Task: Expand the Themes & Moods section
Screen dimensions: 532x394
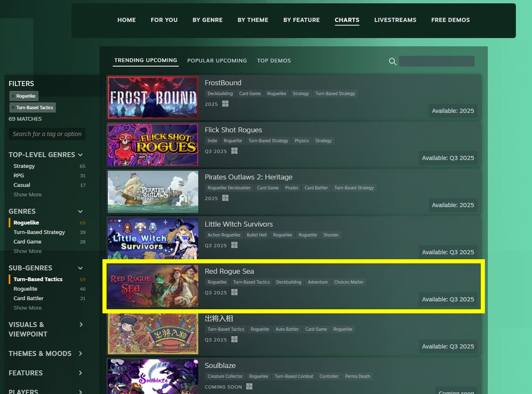Action: 81,354
